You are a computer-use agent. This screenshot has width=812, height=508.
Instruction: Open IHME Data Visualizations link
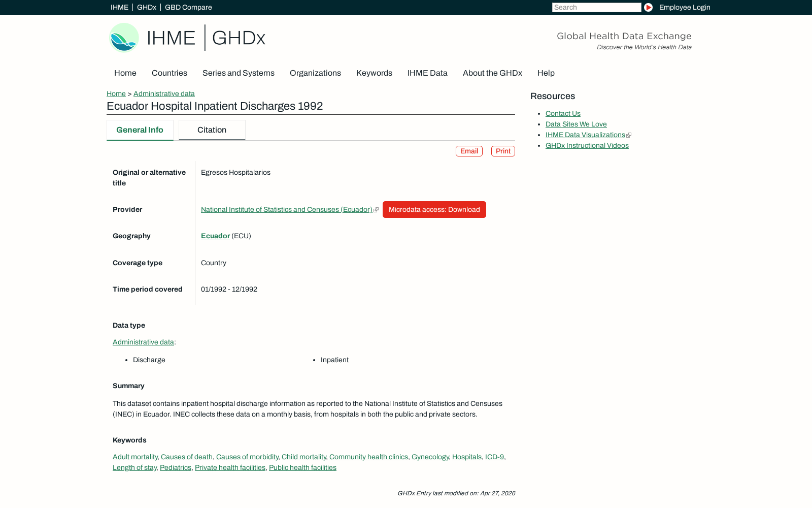point(585,135)
